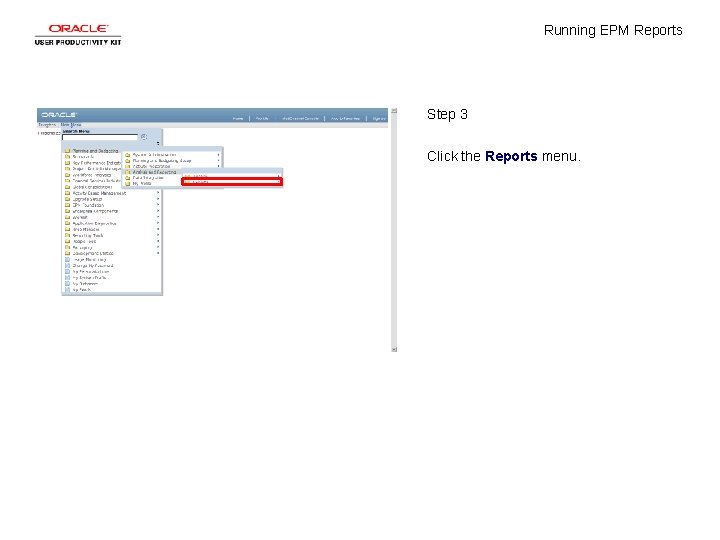
Task: Open the My Tasks submenu folder
Action: 142,183
